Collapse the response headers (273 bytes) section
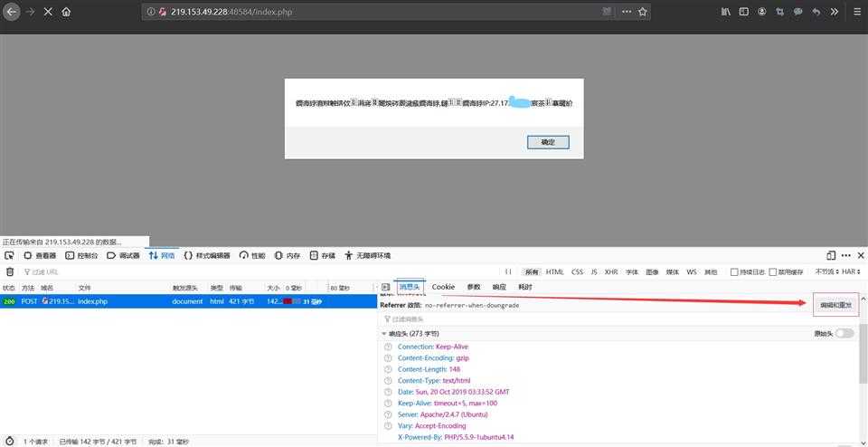868x447 pixels. (x=384, y=334)
